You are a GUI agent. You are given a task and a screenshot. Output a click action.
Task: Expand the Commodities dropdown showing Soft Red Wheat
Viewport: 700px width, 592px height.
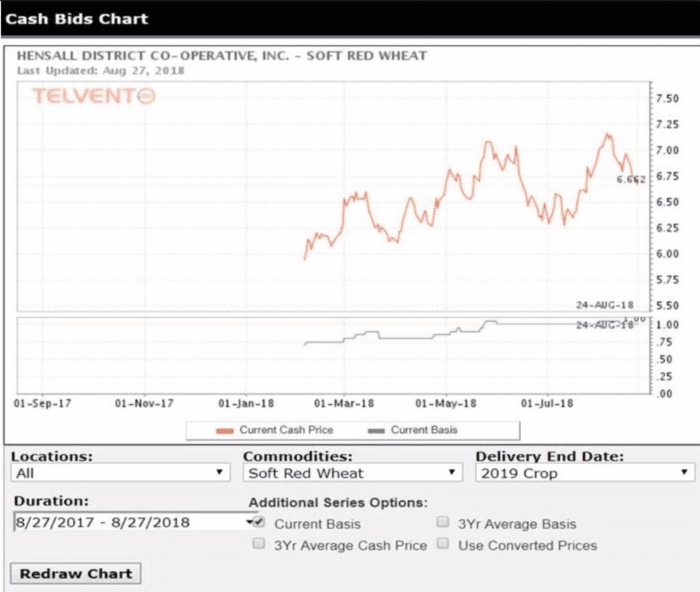(x=352, y=472)
